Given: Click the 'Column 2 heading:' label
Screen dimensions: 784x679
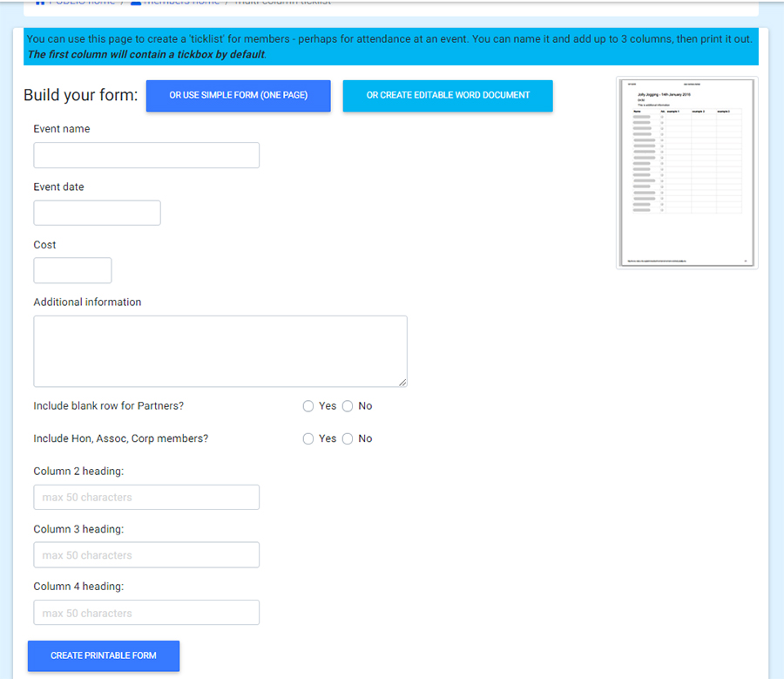Looking at the screenshot, I should pos(78,472).
